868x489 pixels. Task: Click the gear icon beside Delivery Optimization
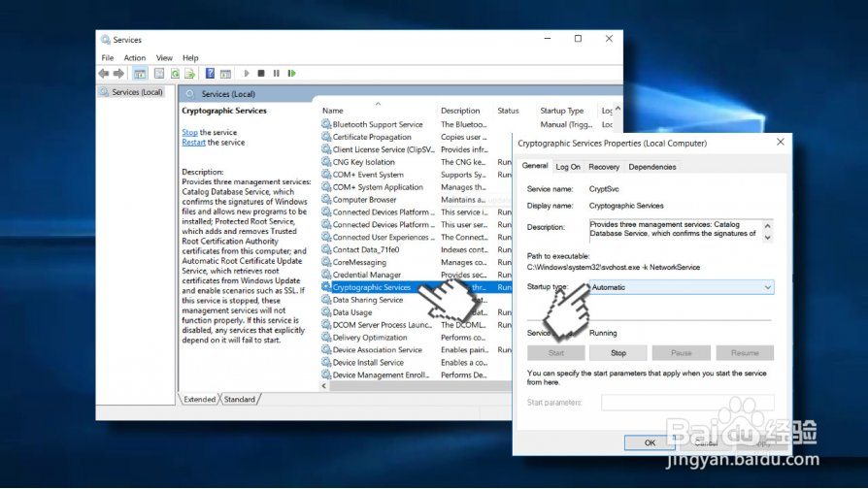pyautogui.click(x=326, y=337)
